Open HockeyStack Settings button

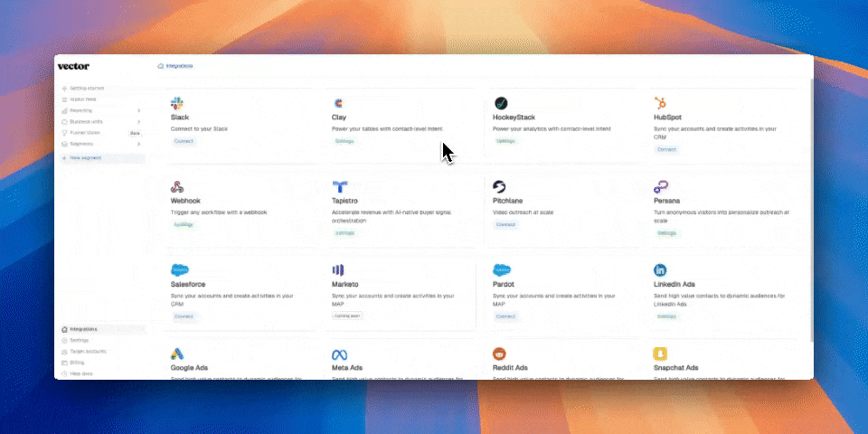pyautogui.click(x=505, y=141)
